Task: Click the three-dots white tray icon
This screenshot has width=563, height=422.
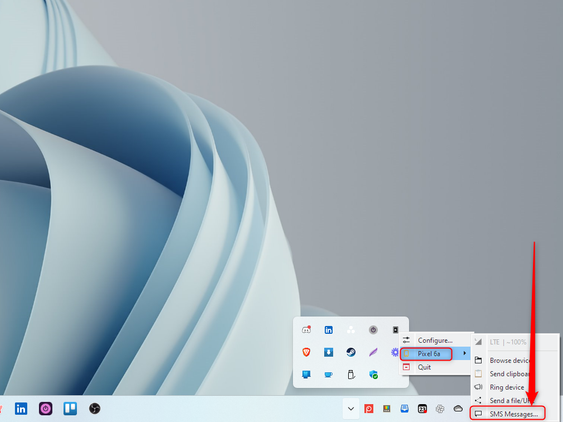Action: 351,330
